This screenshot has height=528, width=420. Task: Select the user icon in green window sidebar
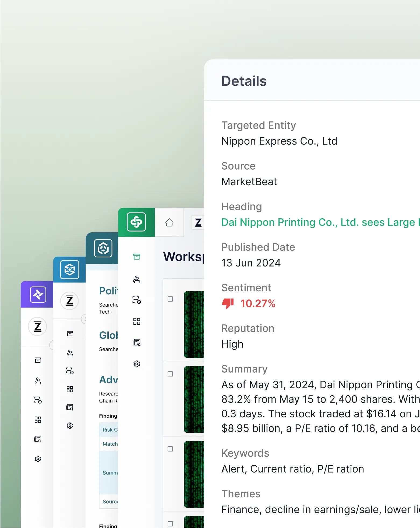(x=137, y=279)
